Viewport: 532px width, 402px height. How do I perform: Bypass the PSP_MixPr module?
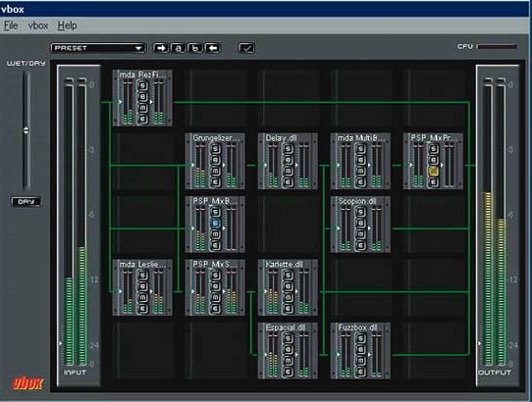[x=433, y=161]
